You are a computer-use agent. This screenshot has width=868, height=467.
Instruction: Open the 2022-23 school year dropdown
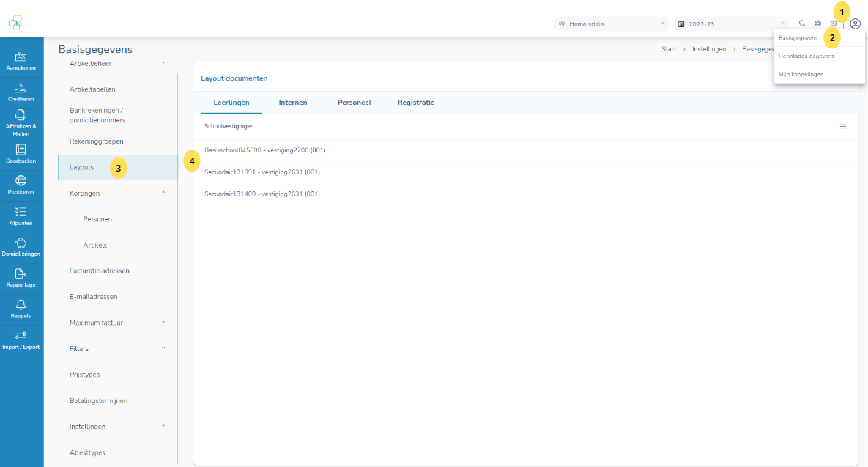point(732,24)
